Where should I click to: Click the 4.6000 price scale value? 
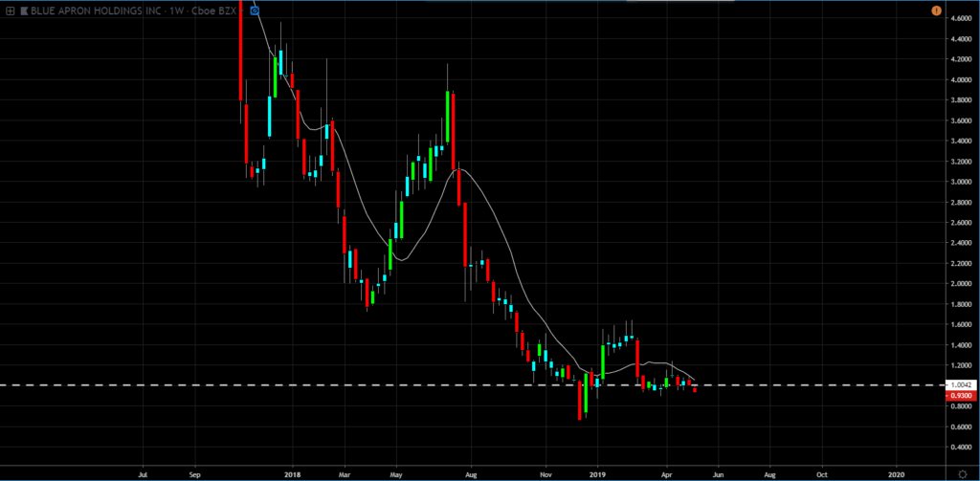(961, 18)
